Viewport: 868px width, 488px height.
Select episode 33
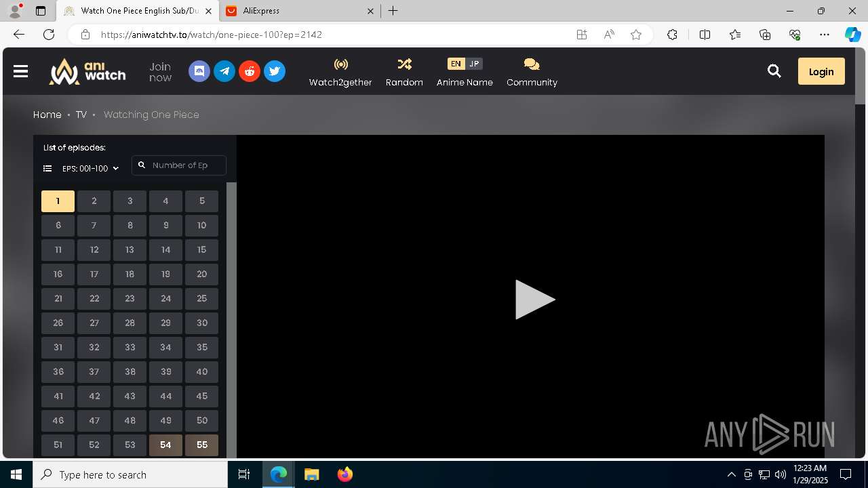(x=130, y=347)
